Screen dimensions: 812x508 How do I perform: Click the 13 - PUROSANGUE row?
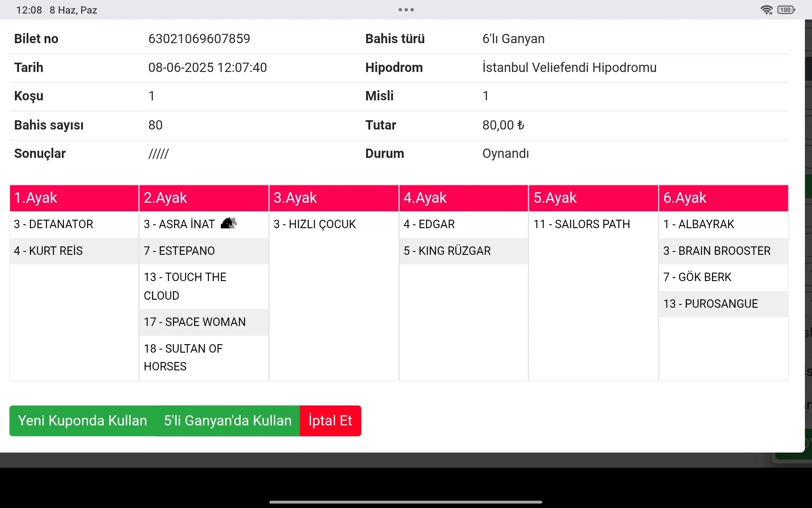[x=710, y=304]
